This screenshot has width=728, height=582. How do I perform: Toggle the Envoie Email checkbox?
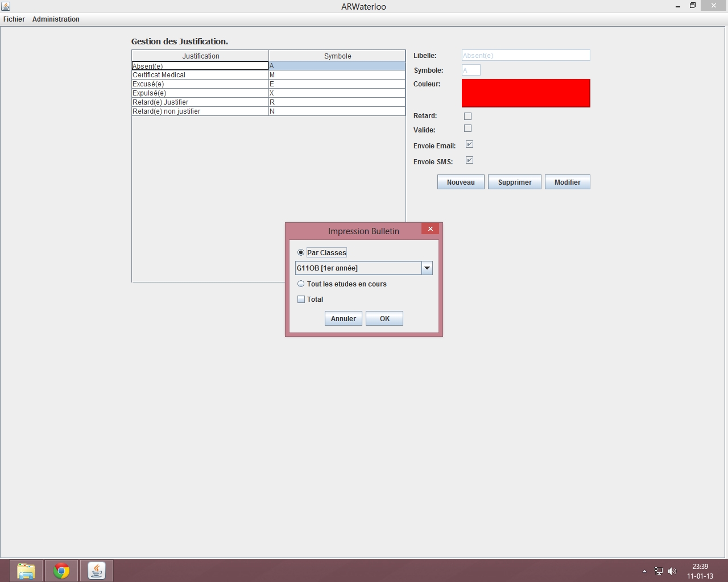(469, 144)
